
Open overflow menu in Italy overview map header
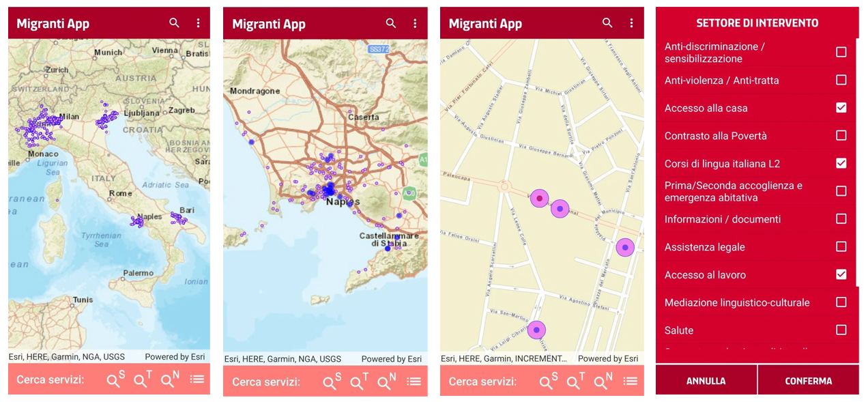[199, 23]
